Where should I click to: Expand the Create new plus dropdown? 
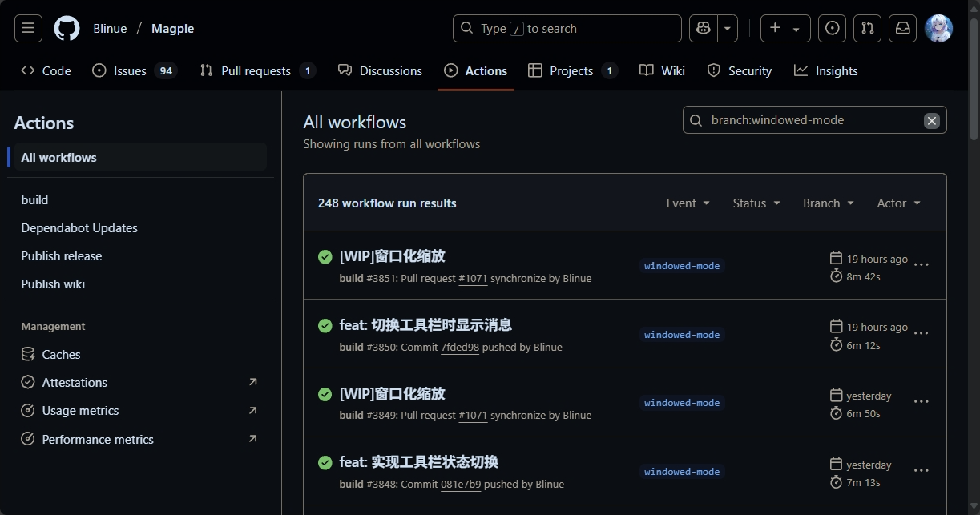[x=785, y=29]
